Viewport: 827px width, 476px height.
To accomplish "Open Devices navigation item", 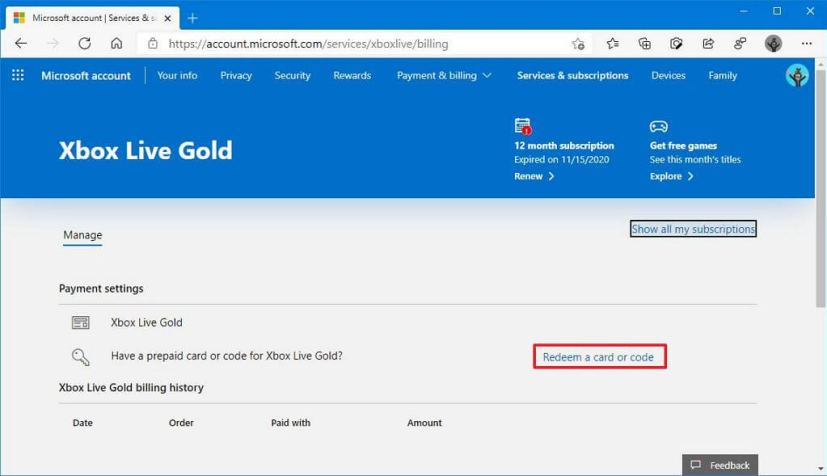I will coord(668,75).
